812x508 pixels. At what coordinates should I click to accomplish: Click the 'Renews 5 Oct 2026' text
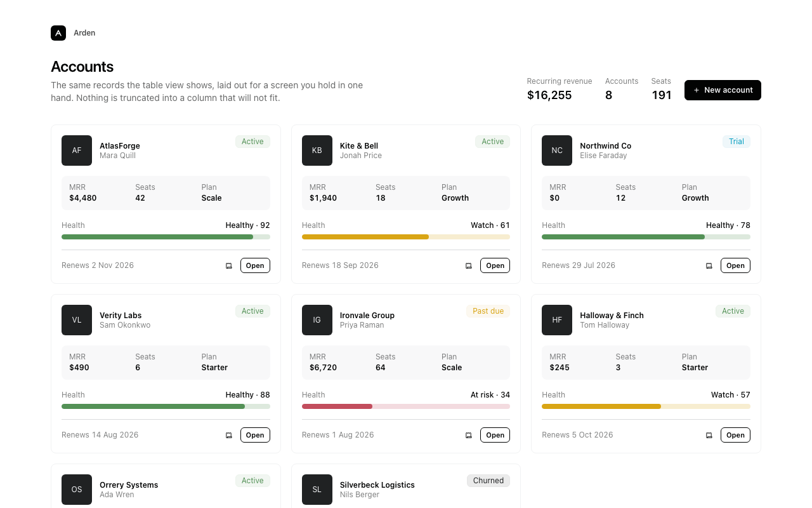pyautogui.click(x=577, y=435)
